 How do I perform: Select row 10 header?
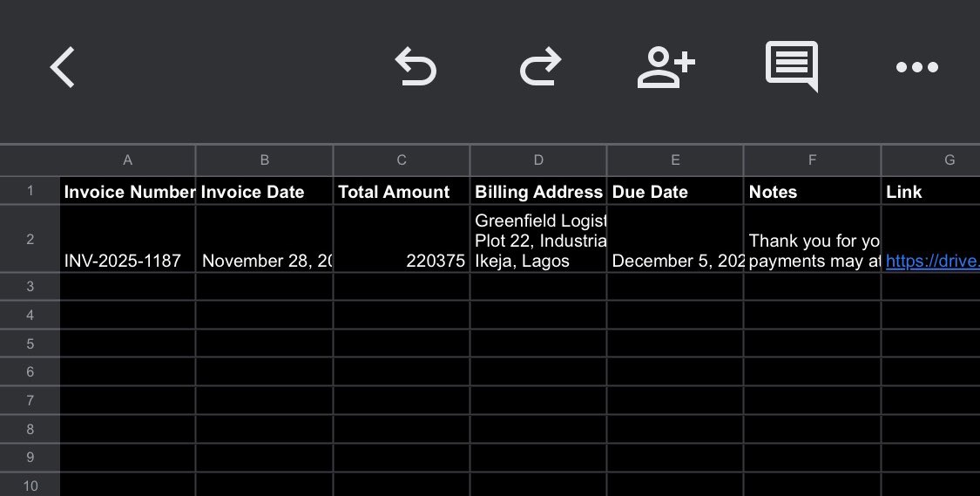(30, 486)
